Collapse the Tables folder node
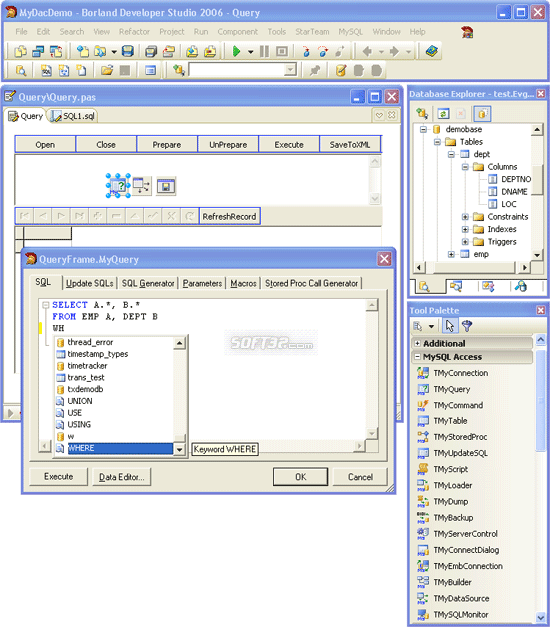This screenshot has width=550, height=627. coord(437,142)
